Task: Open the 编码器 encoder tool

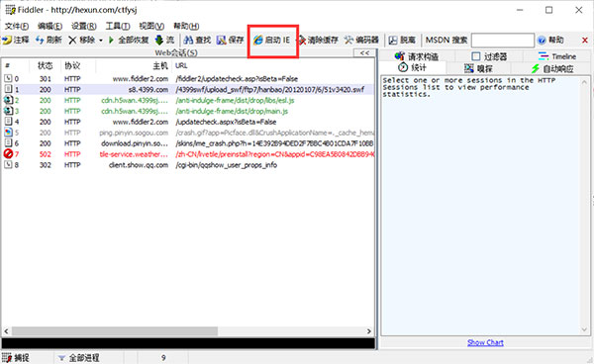Action: 361,40
